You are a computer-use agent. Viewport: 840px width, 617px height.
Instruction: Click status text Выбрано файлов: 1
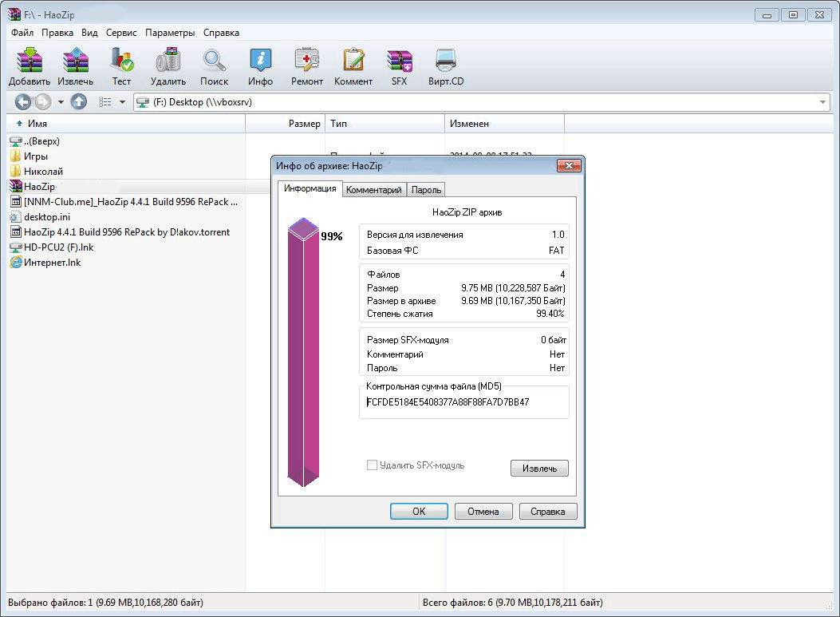click(x=105, y=603)
